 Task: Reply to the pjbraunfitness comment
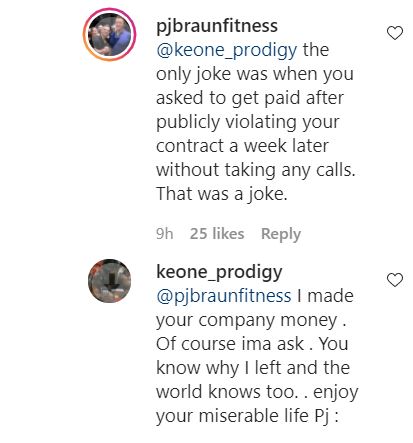[281, 234]
